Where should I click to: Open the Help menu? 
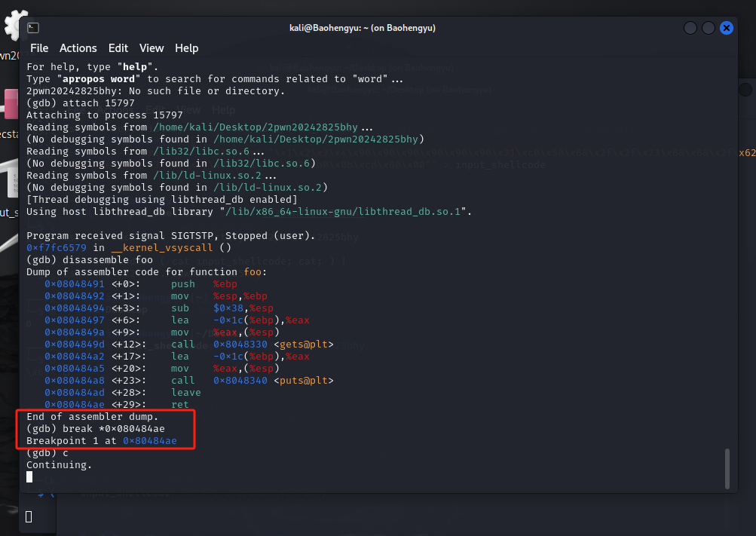(x=187, y=48)
